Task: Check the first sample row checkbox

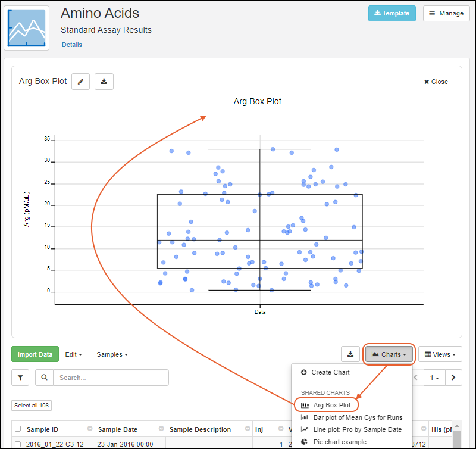Action: click(18, 444)
